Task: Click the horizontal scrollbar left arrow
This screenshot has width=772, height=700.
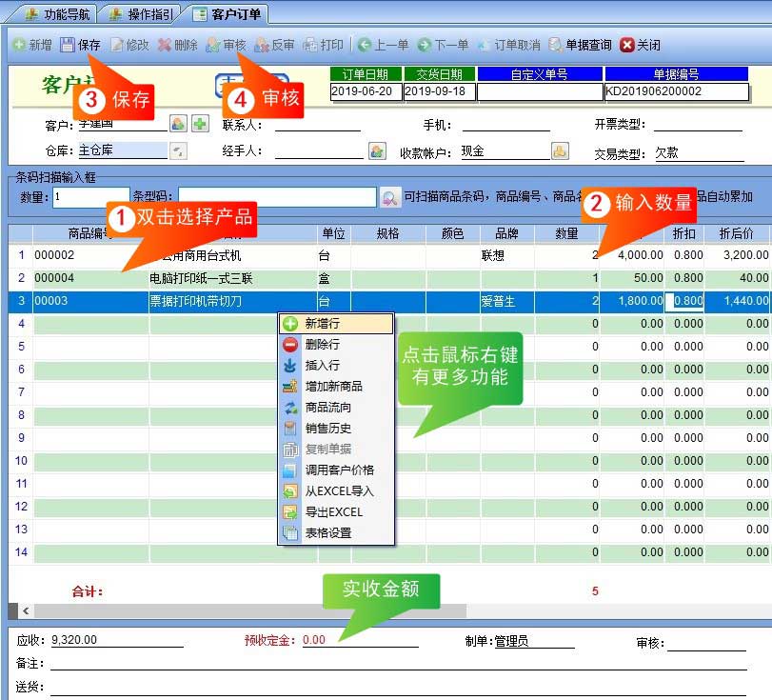Action: 26,611
